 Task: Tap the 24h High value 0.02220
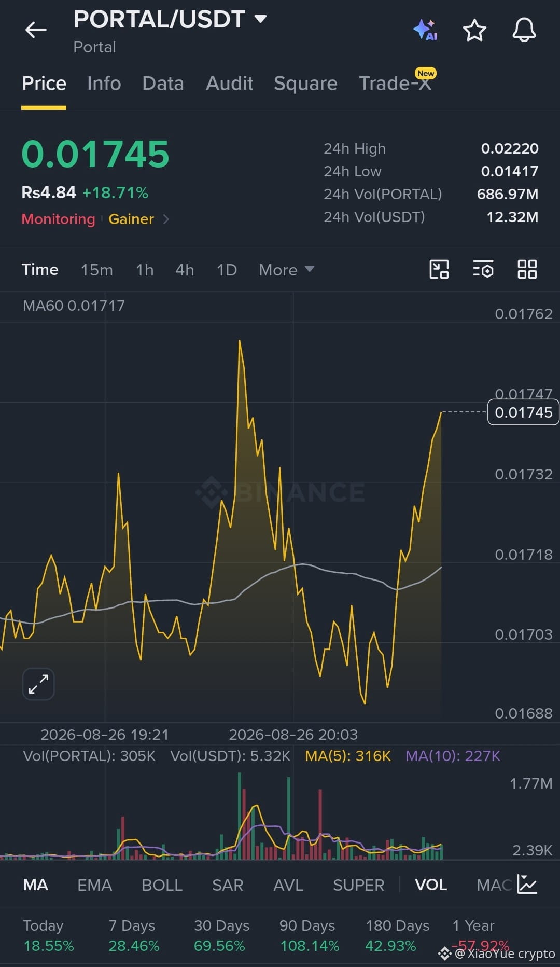510,148
